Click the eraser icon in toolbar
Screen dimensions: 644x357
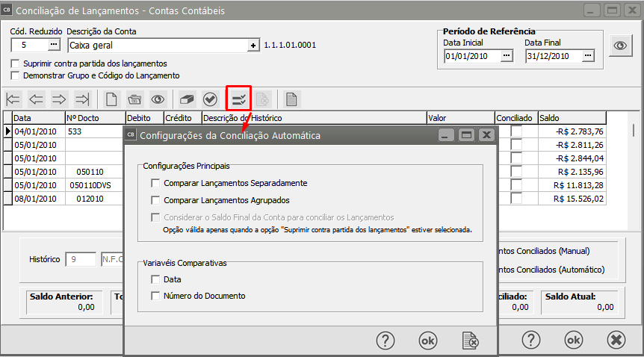[x=188, y=99]
